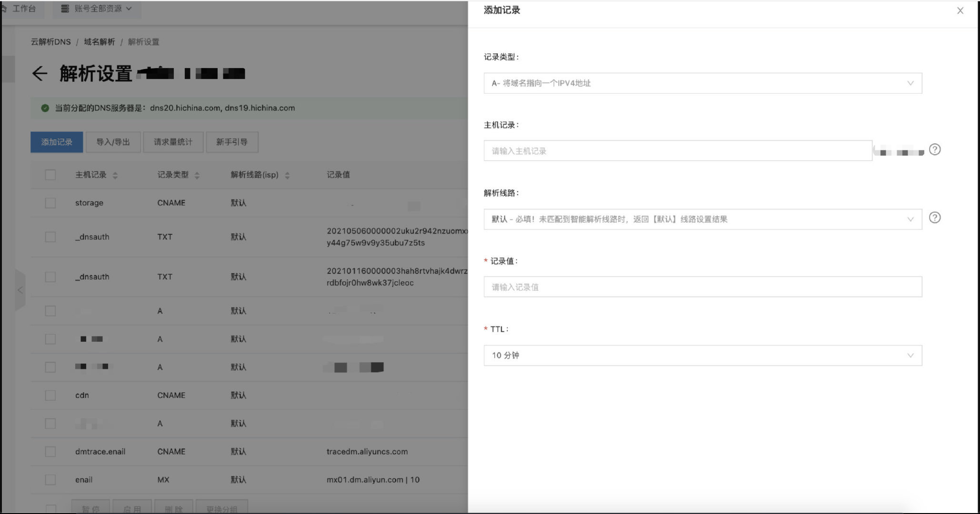The image size is (980, 514).
Task: Click the 启用 button under the table
Action: point(132,507)
